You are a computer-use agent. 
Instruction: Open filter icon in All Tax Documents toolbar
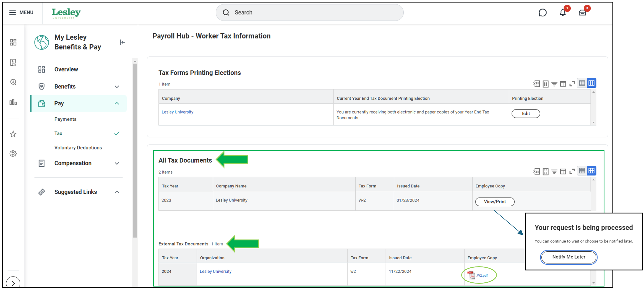click(x=554, y=171)
